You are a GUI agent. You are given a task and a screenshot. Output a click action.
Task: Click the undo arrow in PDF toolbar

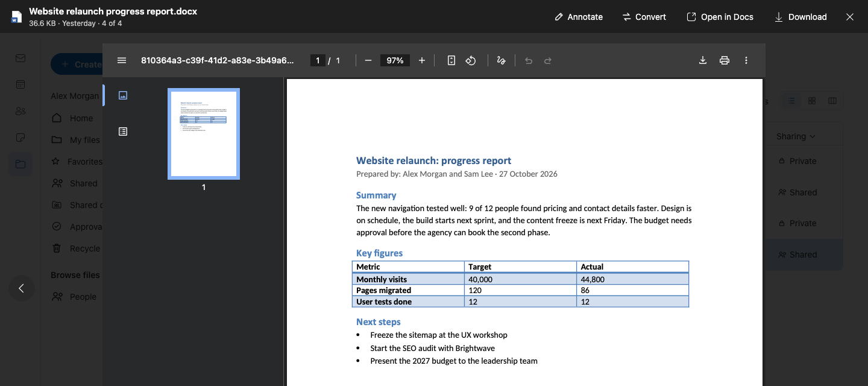point(529,60)
